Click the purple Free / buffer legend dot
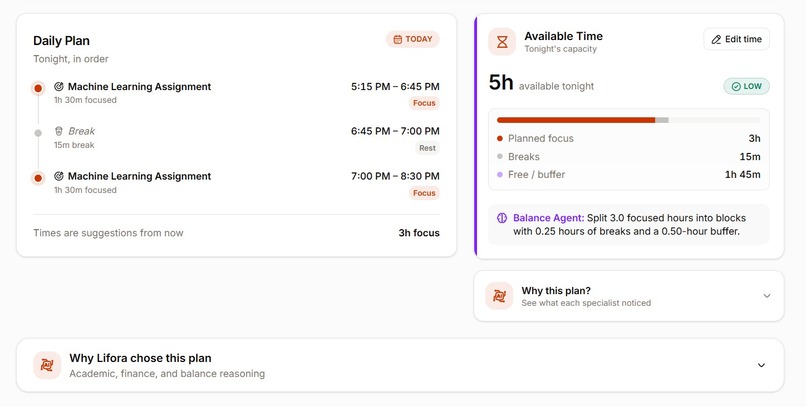 pos(500,174)
